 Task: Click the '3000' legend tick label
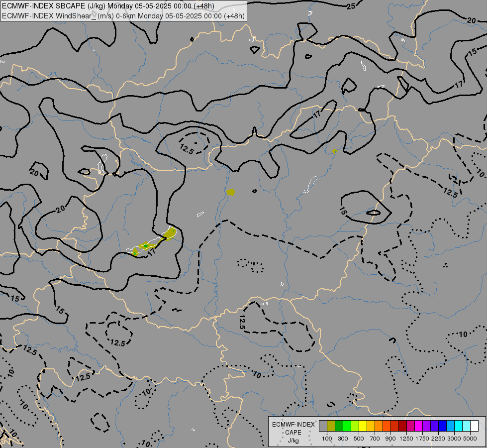pyautogui.click(x=454, y=439)
